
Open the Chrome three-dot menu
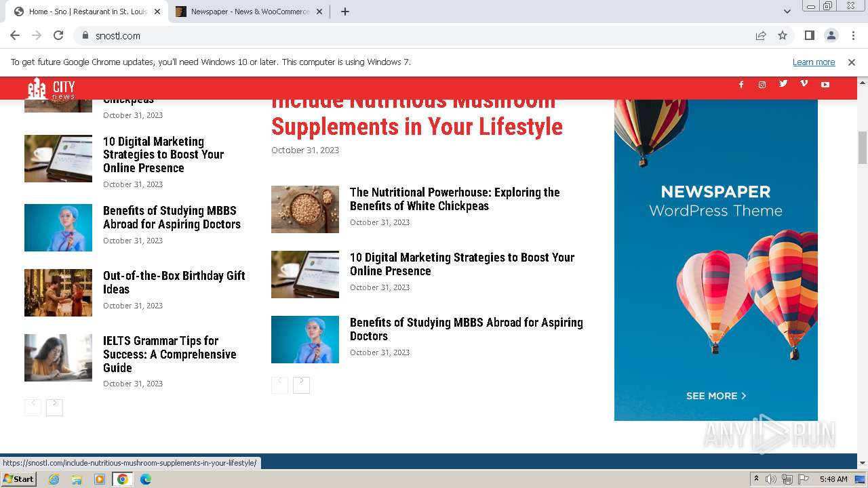coord(852,35)
